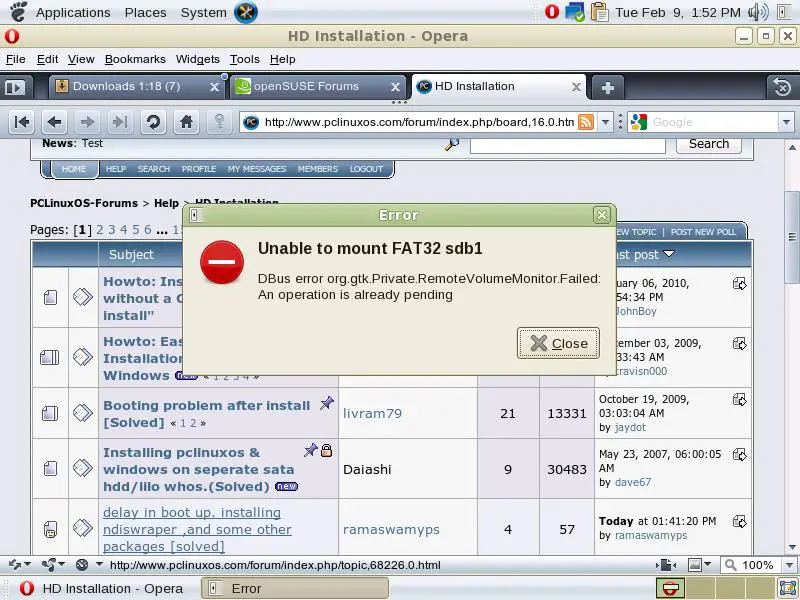The width and height of the screenshot is (800, 600).
Task: Click the Fast Forward button
Action: click(x=120, y=122)
